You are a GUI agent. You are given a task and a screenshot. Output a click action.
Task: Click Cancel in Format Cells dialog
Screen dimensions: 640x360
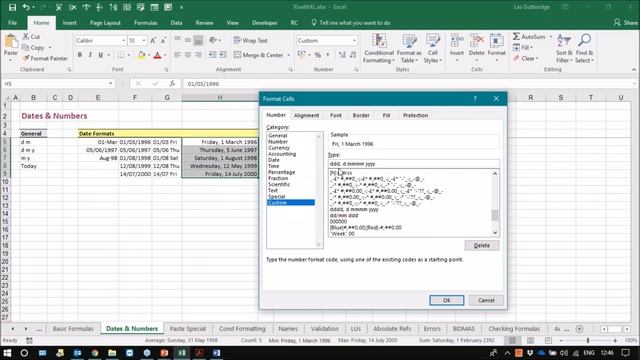[x=486, y=300]
